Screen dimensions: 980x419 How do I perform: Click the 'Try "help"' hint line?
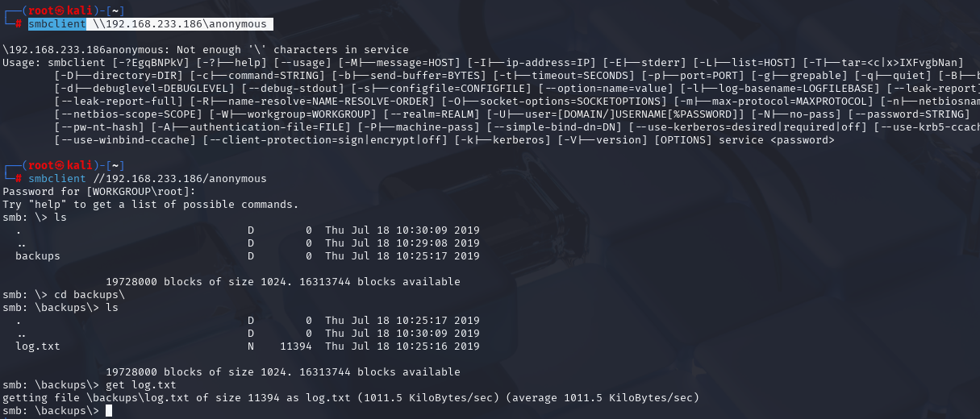151,205
